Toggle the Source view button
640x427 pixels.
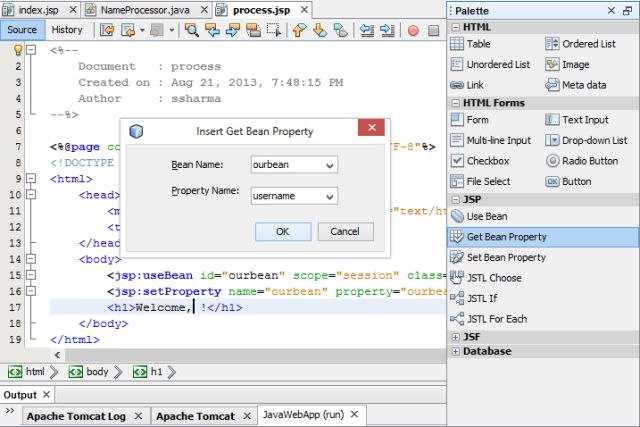[22, 30]
